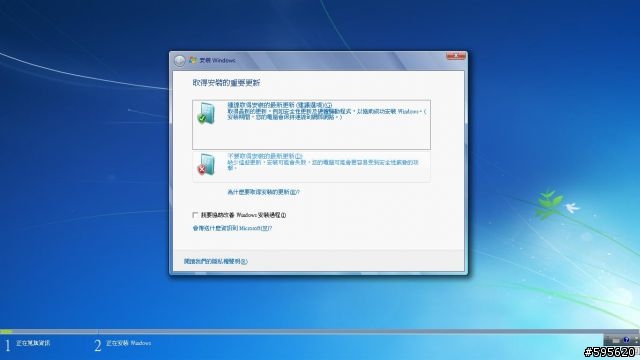The height and width of the screenshot is (360, 640).
Task: Read the privacy statement link
Action: pyautogui.click(x=216, y=261)
